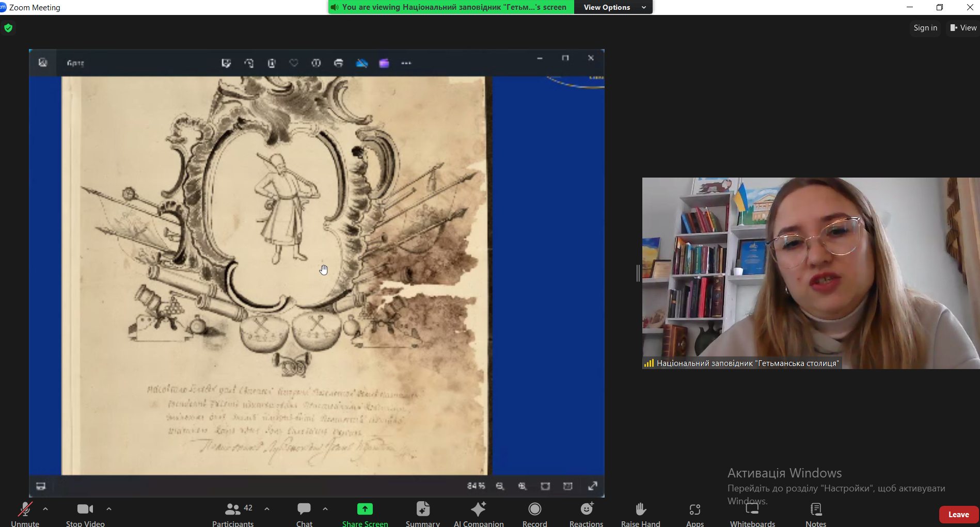This screenshot has width=980, height=527.
Task: Click OneDrive cloud icon in shared photo viewer
Action: [x=362, y=63]
